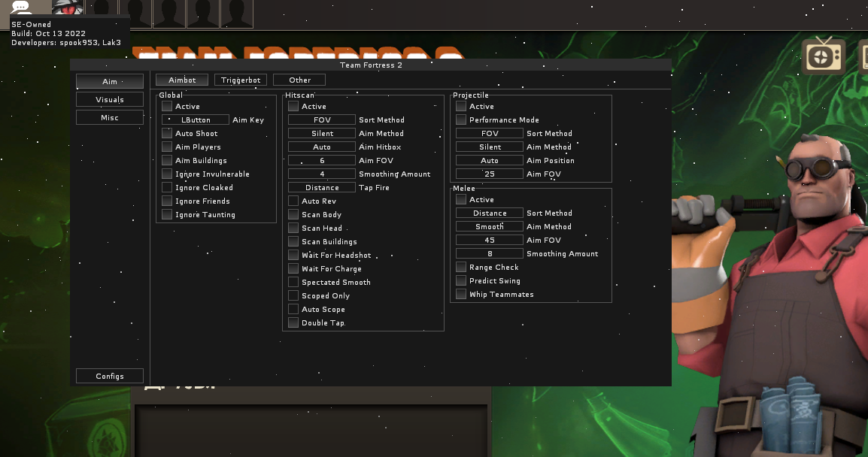Toggle Range Check checkbox
Image resolution: width=868 pixels, height=457 pixels.
(461, 268)
